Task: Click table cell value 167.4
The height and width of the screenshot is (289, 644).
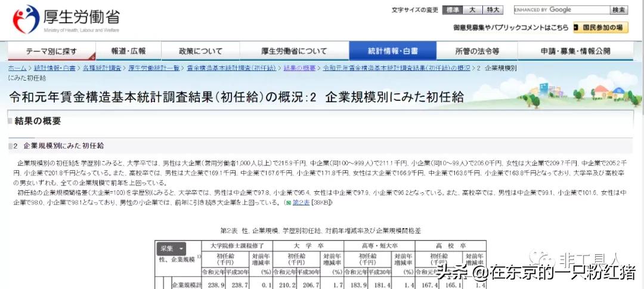Action: point(431,284)
